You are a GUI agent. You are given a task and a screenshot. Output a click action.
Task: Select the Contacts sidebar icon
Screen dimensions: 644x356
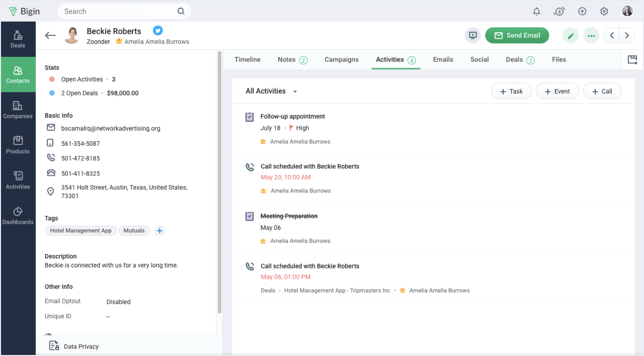tap(18, 74)
